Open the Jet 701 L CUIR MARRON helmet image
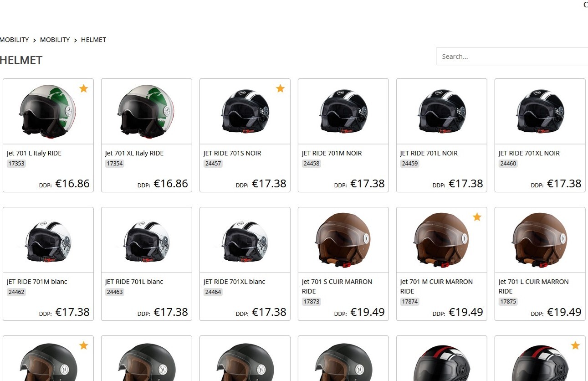This screenshot has height=381, width=588. 540,240
